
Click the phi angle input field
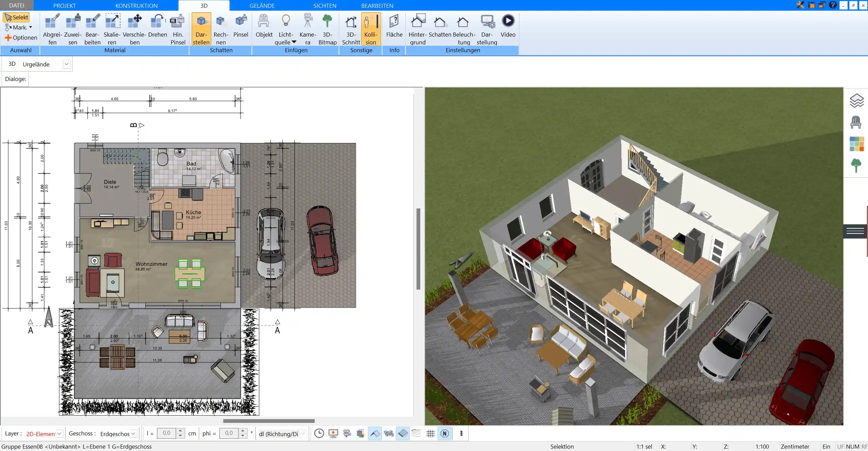(229, 433)
